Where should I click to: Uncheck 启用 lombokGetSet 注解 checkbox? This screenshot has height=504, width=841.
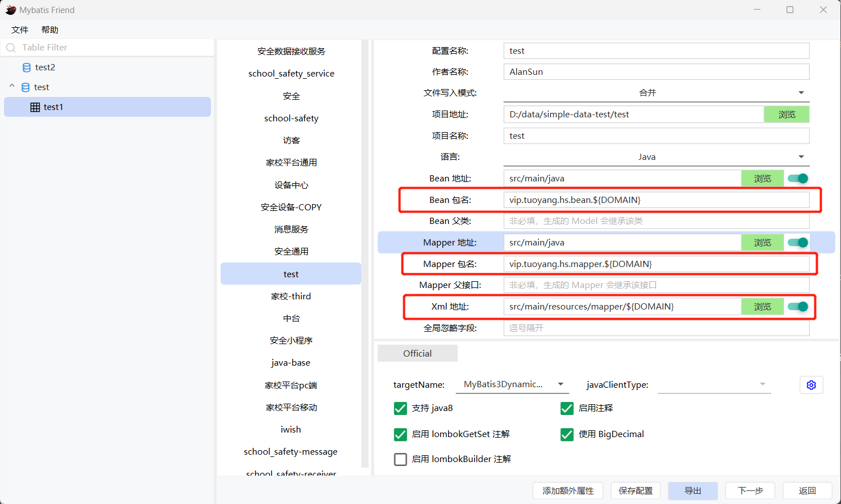(x=400, y=434)
